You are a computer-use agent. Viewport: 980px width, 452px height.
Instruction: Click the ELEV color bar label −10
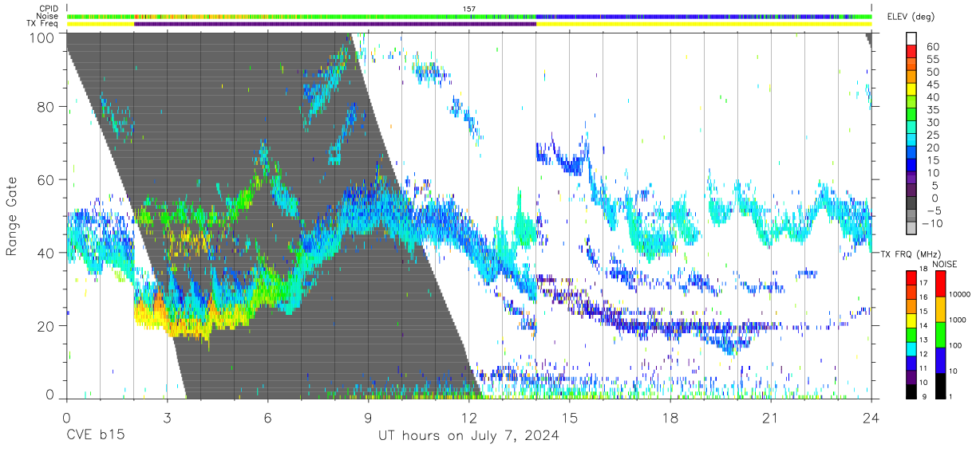931,223
